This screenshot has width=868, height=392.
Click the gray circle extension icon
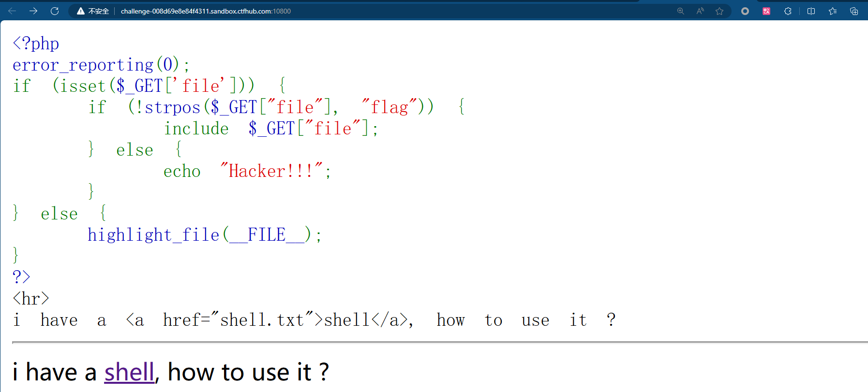point(745,11)
